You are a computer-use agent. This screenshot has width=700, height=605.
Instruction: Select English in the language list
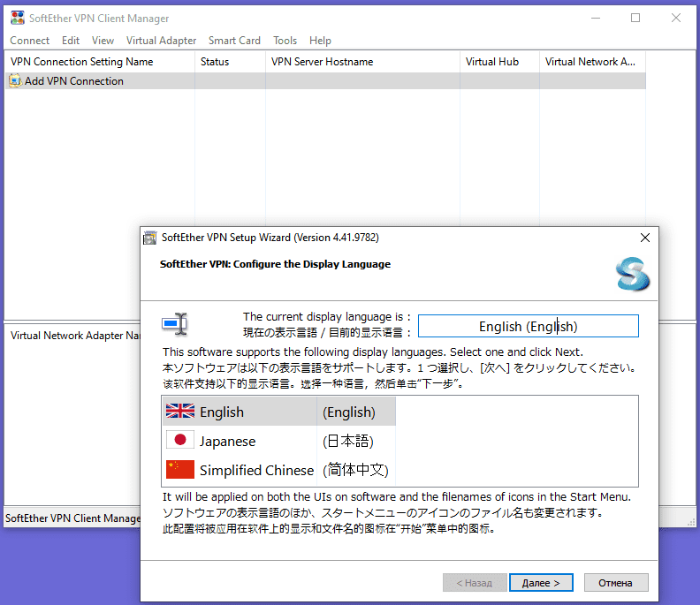pos(222,412)
